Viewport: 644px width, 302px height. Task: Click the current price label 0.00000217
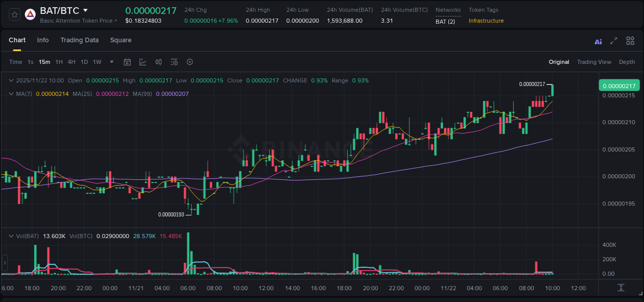click(x=619, y=85)
